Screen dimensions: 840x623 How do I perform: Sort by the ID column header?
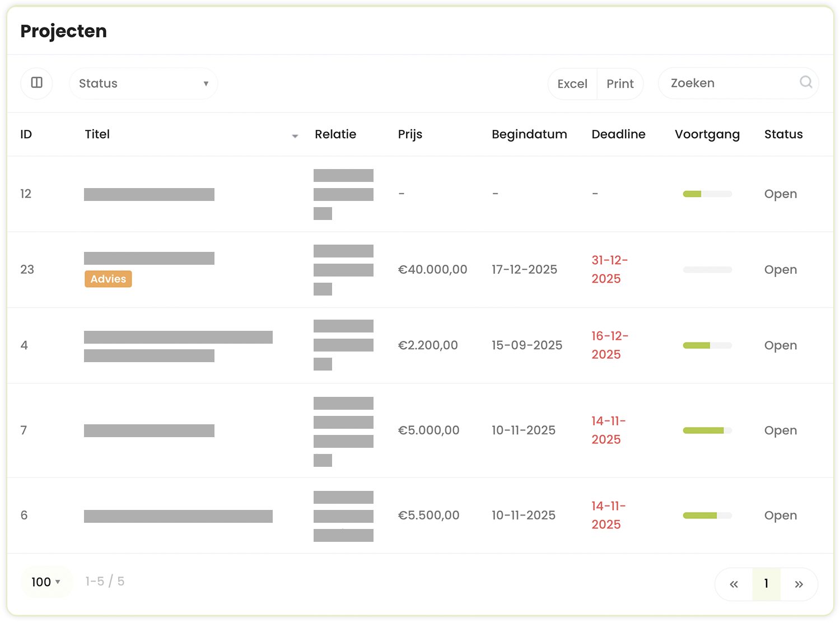(x=26, y=134)
